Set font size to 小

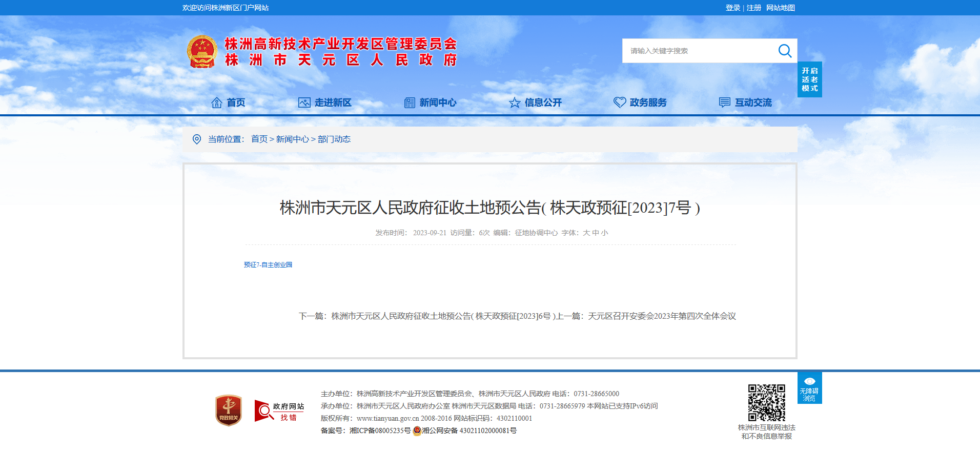(x=605, y=233)
